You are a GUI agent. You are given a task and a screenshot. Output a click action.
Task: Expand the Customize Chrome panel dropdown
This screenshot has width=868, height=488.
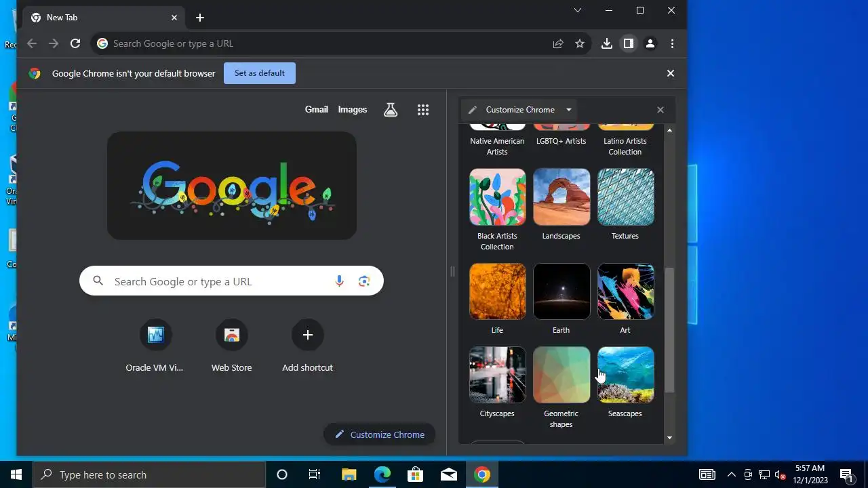(x=569, y=110)
